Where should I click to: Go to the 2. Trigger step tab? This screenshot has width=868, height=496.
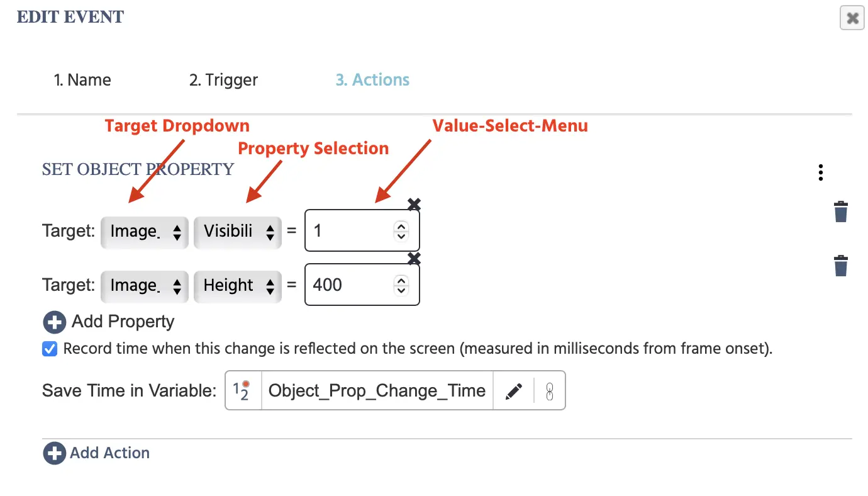tap(223, 80)
